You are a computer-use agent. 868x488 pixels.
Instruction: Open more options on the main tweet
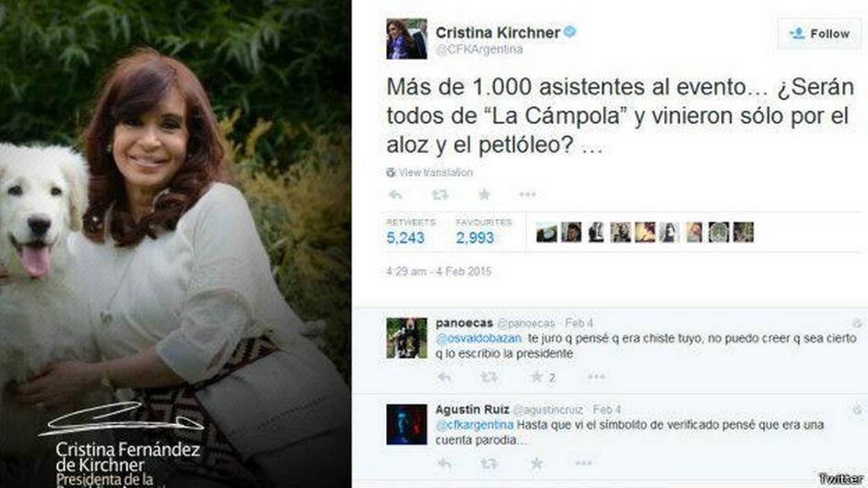[528, 194]
